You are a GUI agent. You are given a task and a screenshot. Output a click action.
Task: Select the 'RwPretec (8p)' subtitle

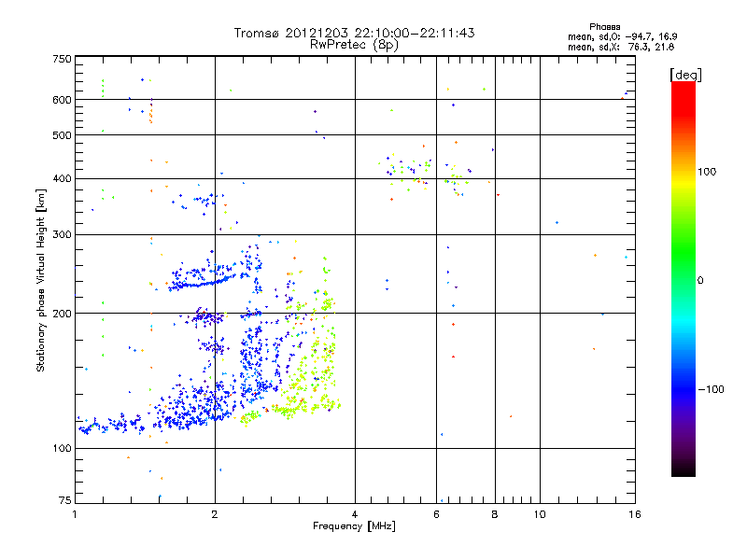click(354, 45)
